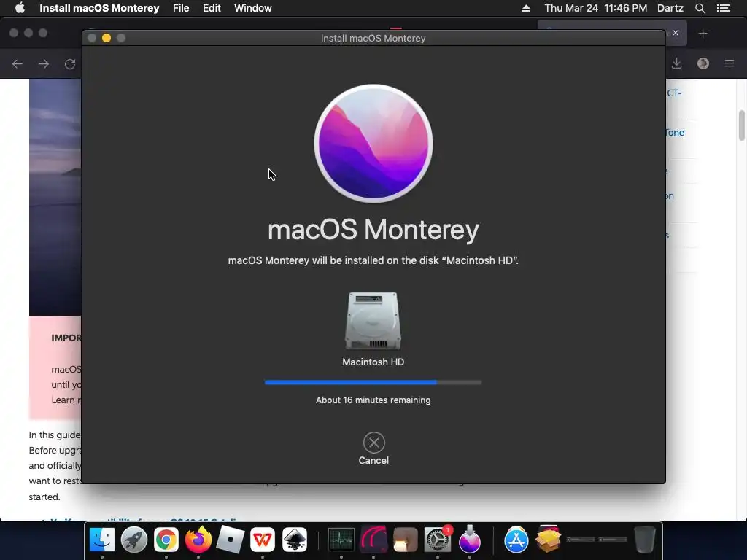Open browser downloads panel
Screen dimensions: 747x560
[676, 63]
